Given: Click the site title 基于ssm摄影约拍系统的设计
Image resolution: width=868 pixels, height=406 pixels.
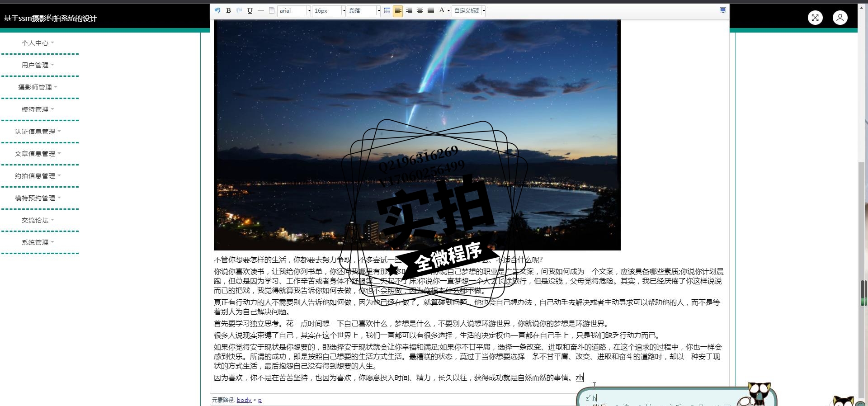Looking at the screenshot, I should [51, 18].
